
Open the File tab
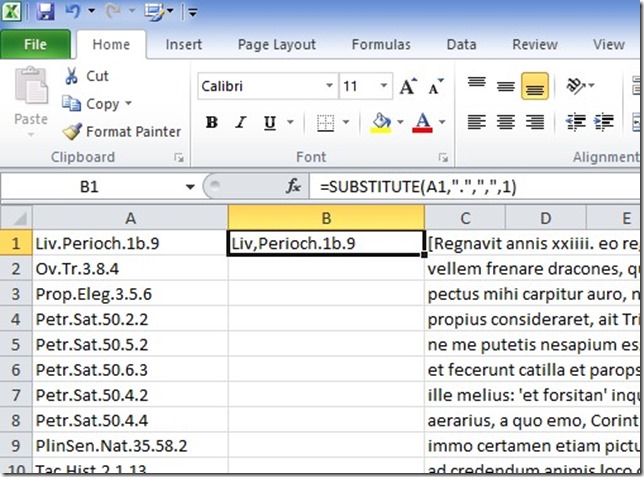point(35,45)
